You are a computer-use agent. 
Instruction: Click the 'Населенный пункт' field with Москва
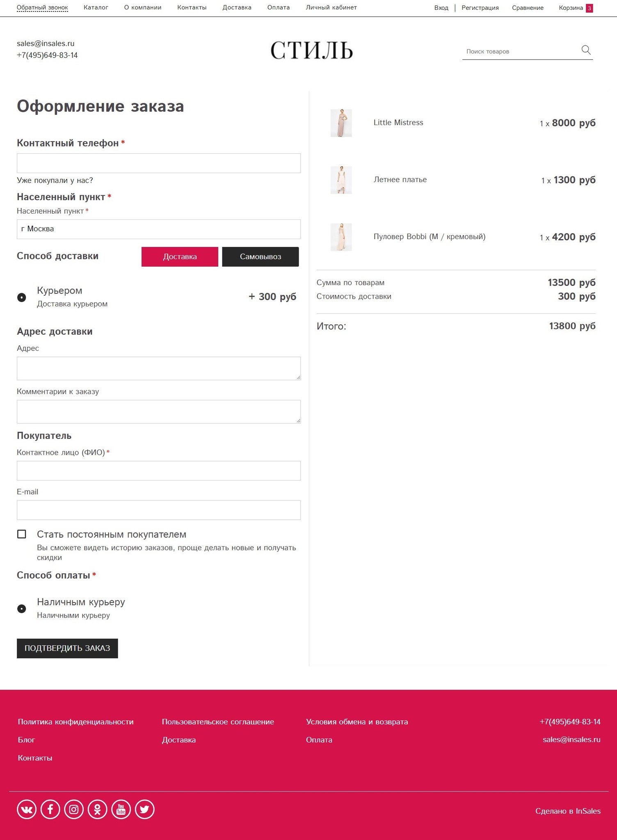coord(159,229)
